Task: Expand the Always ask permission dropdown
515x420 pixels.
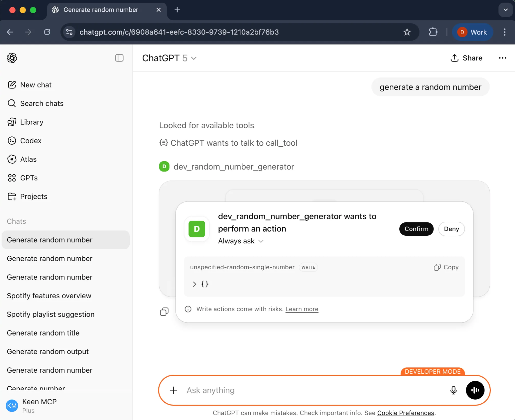Action: (241, 241)
